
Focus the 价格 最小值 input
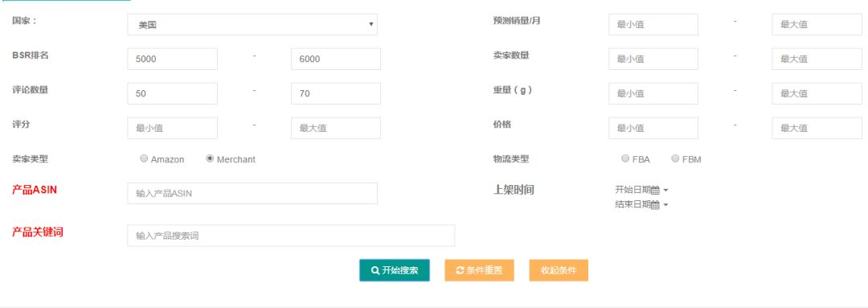tap(653, 128)
